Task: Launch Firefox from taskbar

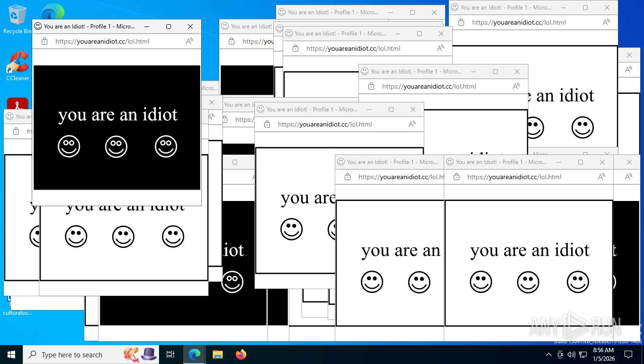Action: 241,355
